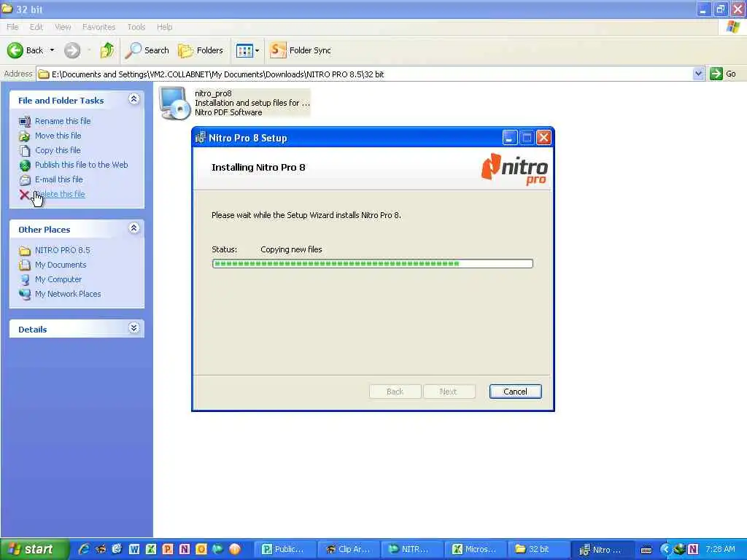The width and height of the screenshot is (747, 560).
Task: Launch OneNote from Quick Launch bar
Action: [x=185, y=549]
